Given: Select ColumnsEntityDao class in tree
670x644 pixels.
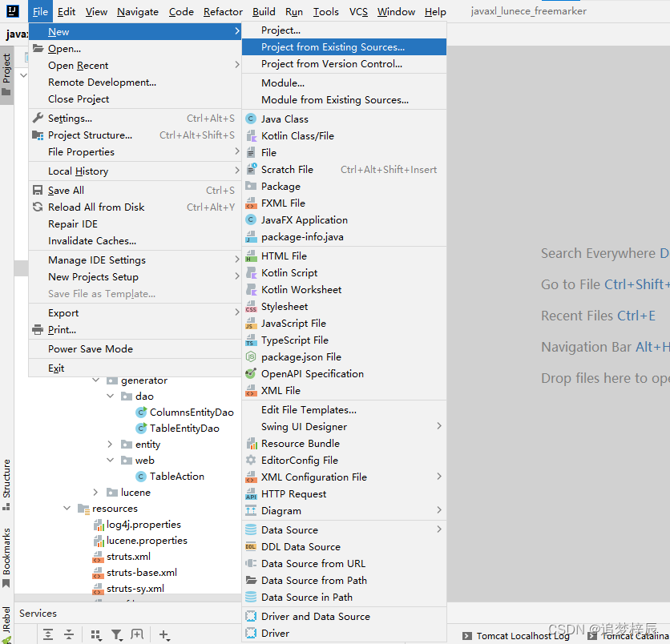Looking at the screenshot, I should coord(192,413).
